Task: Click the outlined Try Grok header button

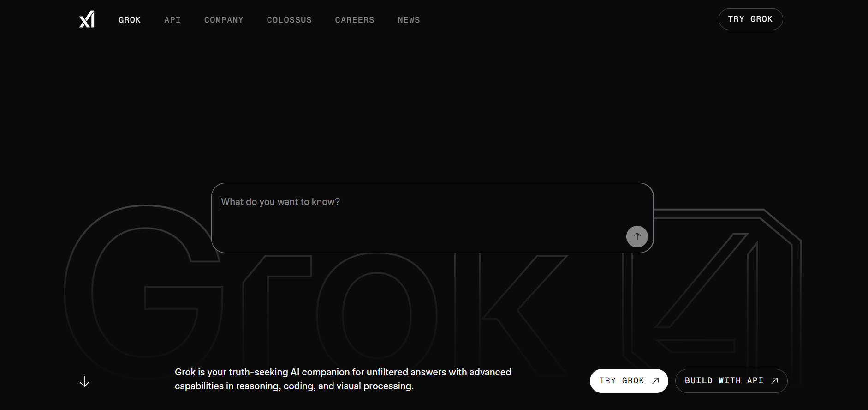Action: tap(750, 19)
